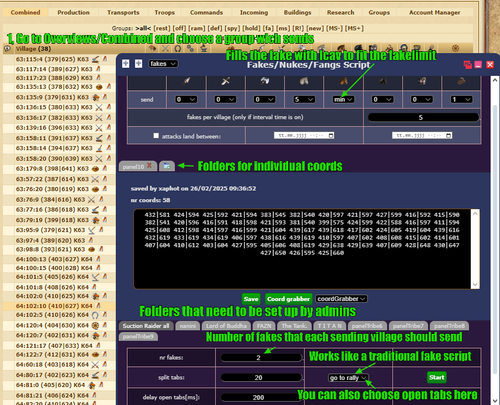Image resolution: width=500 pixels, height=405 pixels.
Task: Open scout send dropdown showing 5
Action: pyautogui.click(x=304, y=99)
